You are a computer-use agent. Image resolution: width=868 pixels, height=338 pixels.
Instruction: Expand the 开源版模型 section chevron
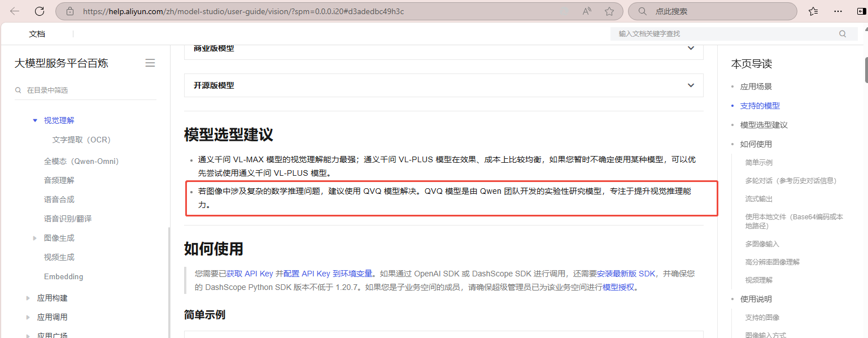click(691, 85)
